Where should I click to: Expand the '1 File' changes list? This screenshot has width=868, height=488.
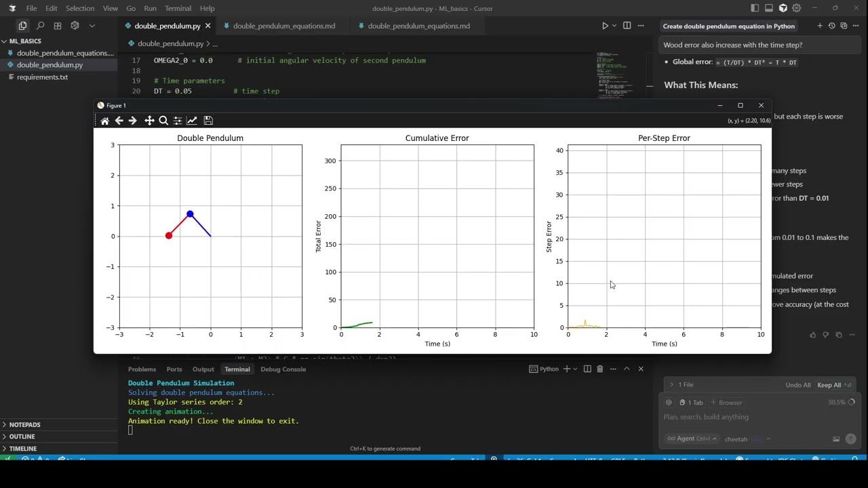[671, 385]
